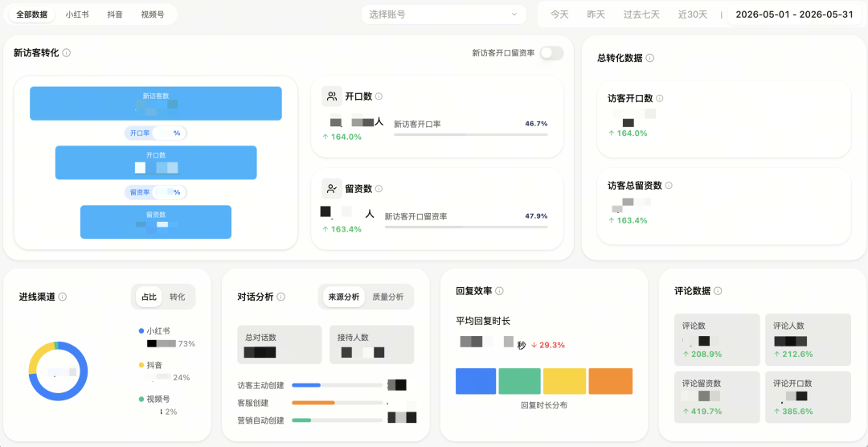Click the 46.7% value
The width and height of the screenshot is (868, 447).
pyautogui.click(x=536, y=124)
